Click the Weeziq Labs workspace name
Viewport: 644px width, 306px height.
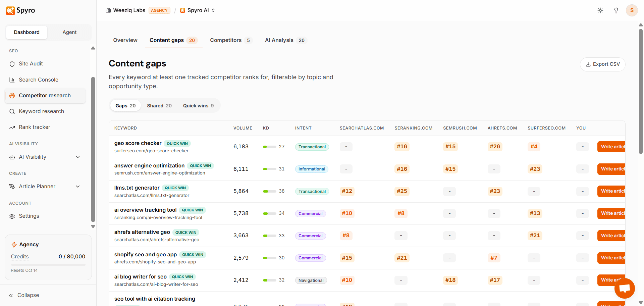pos(129,10)
